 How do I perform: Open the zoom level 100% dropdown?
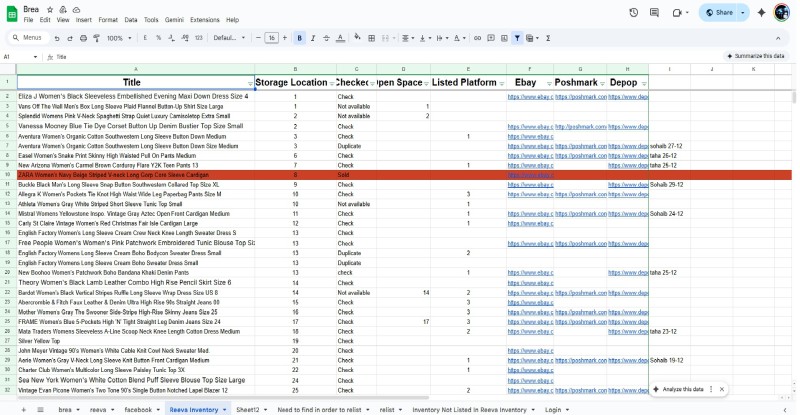(x=119, y=38)
